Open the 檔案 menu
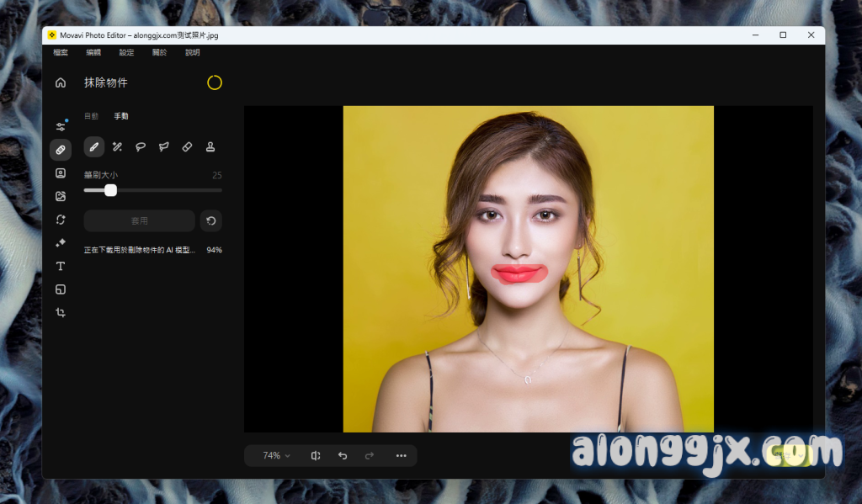 (x=61, y=52)
